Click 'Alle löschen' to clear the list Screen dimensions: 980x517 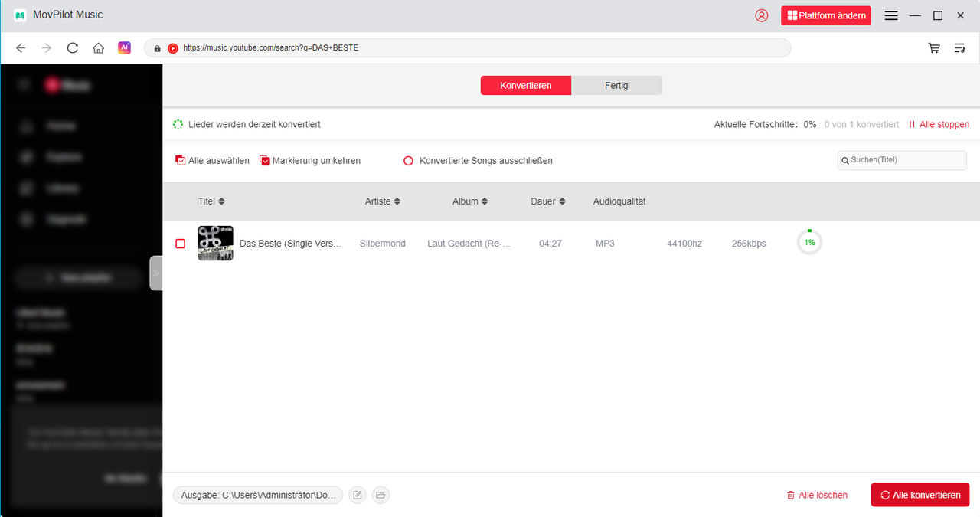(x=817, y=496)
